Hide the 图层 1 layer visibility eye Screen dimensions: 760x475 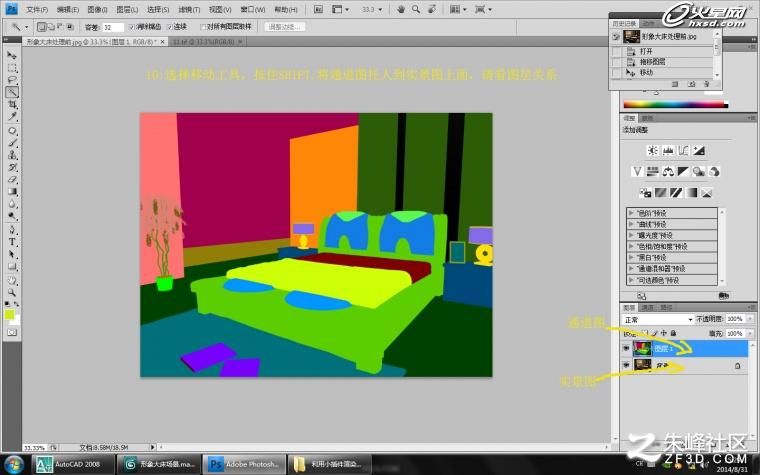tap(626, 348)
